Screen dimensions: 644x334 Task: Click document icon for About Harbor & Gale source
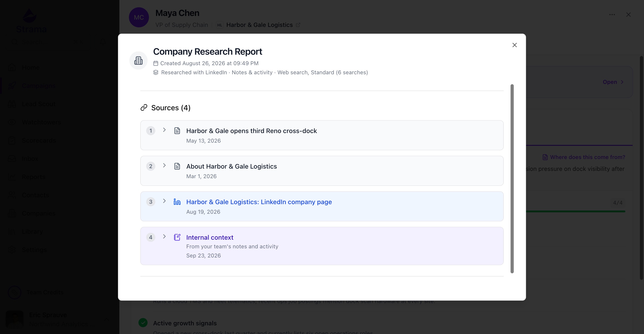pos(177,166)
